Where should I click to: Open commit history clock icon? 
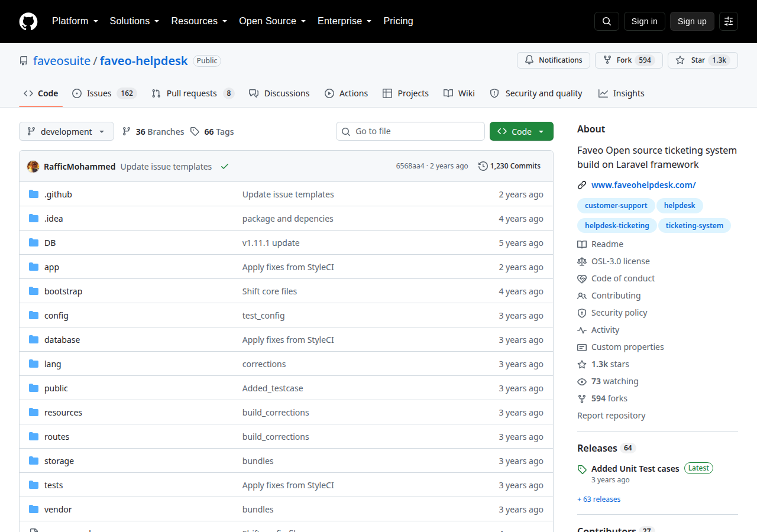tap(483, 166)
